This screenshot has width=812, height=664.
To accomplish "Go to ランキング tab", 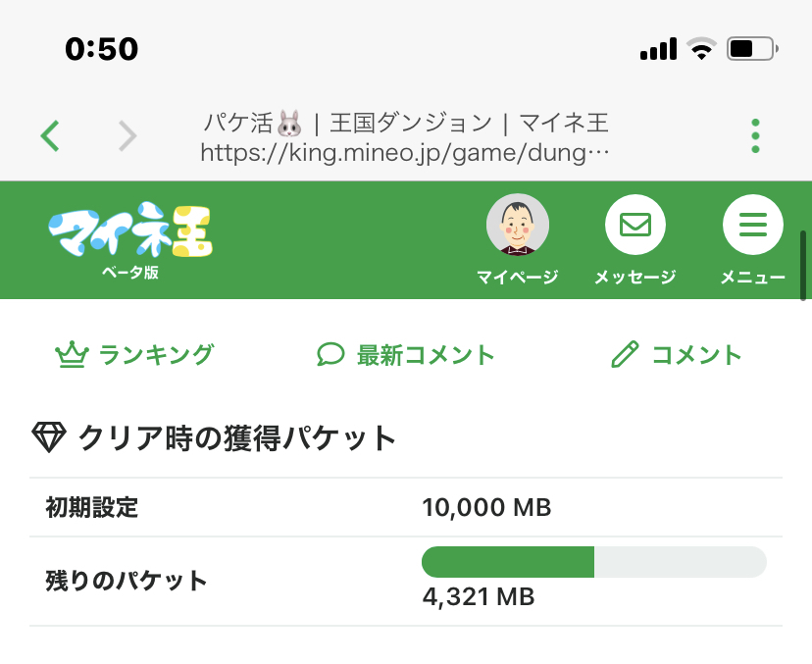I will tap(155, 355).
